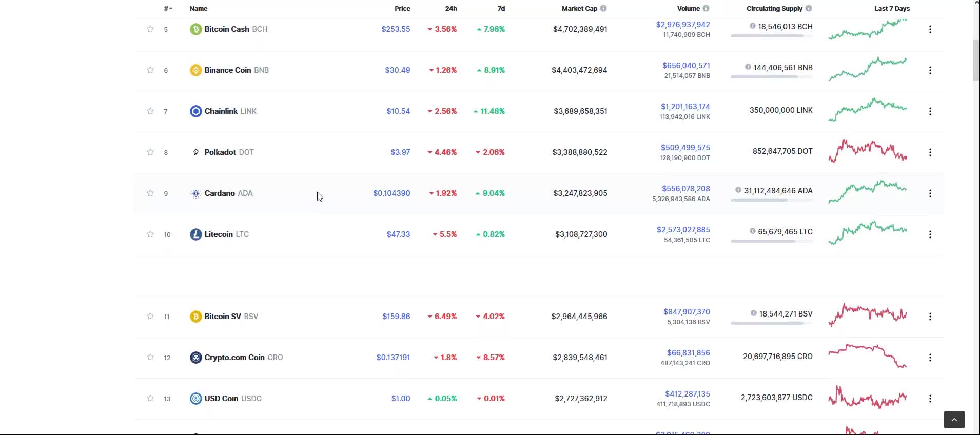The image size is (980, 435).
Task: Click the Crypto.com Coin logo
Action: pos(195,358)
